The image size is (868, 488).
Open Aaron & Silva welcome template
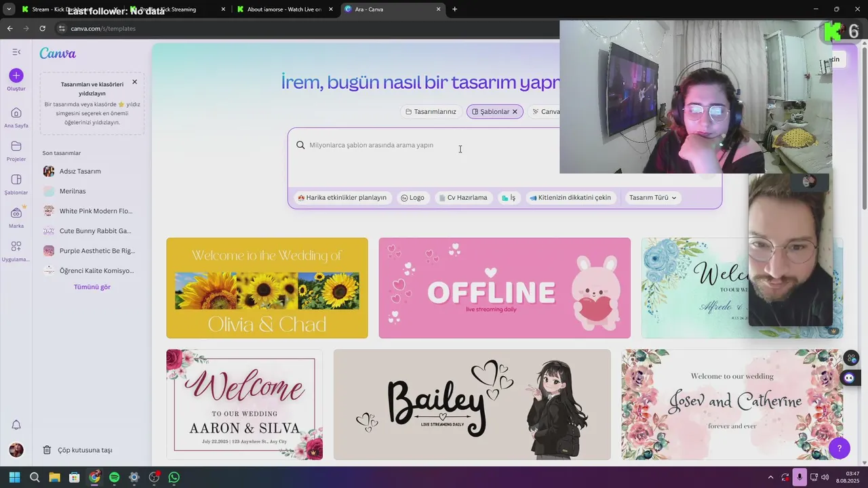(245, 405)
